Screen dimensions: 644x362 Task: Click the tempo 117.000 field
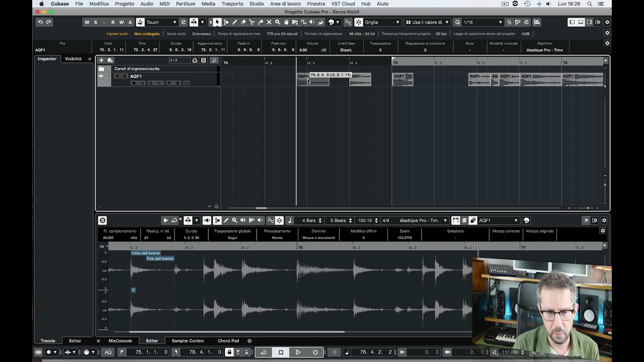pyautogui.click(x=510, y=352)
